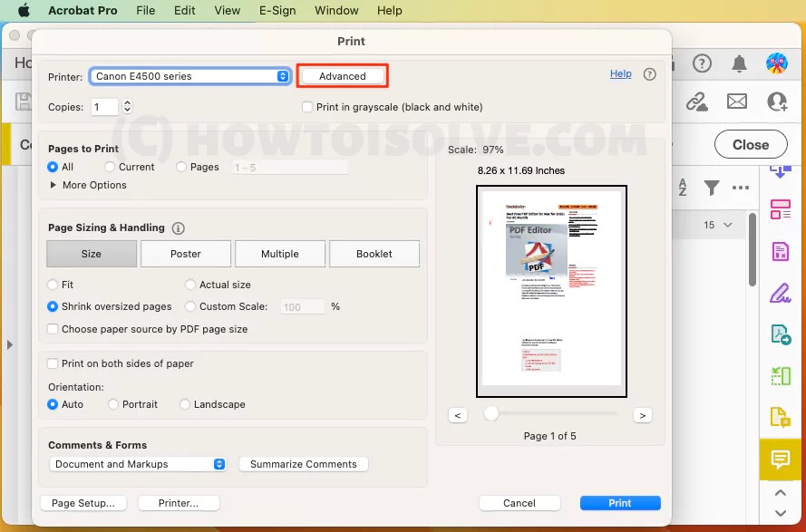806x532 pixels.
Task: Open the Document and Markups dropdown
Action: 138,464
